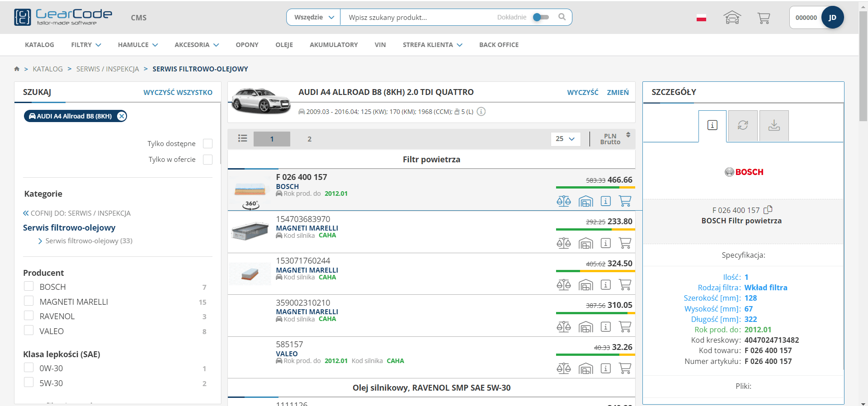Compare VALEO 585157 product
This screenshot has height=406, width=868.
point(564,368)
